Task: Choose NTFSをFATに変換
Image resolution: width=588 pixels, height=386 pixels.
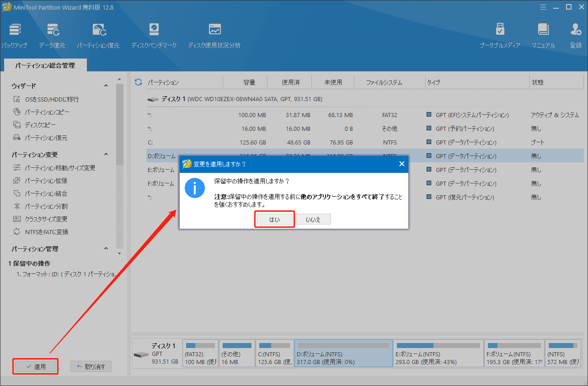Action: click(x=40, y=232)
